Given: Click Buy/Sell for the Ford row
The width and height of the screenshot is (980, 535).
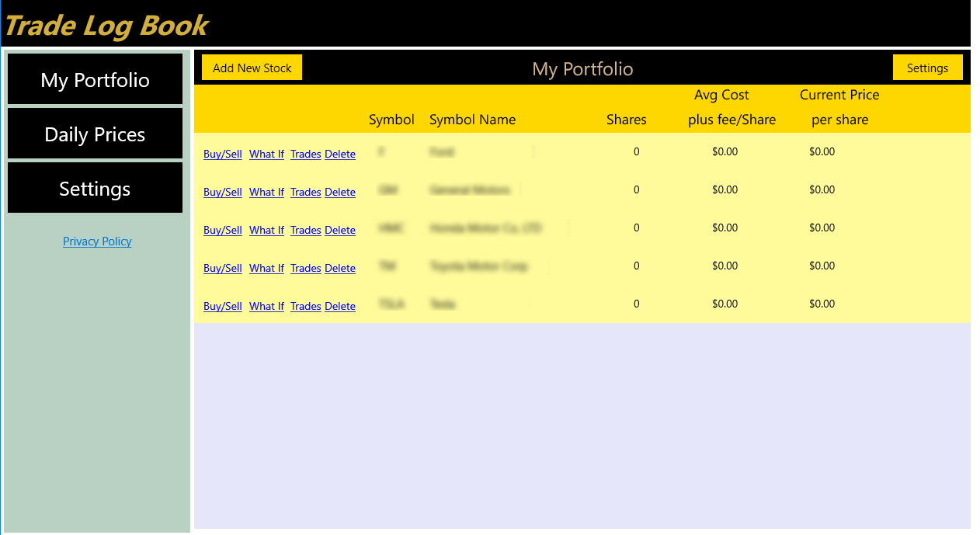Looking at the screenshot, I should [223, 154].
